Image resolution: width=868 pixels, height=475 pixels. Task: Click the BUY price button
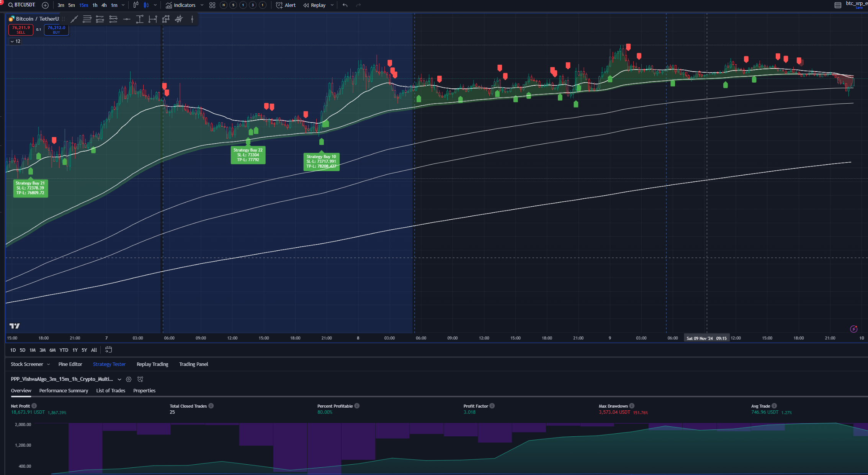click(56, 30)
